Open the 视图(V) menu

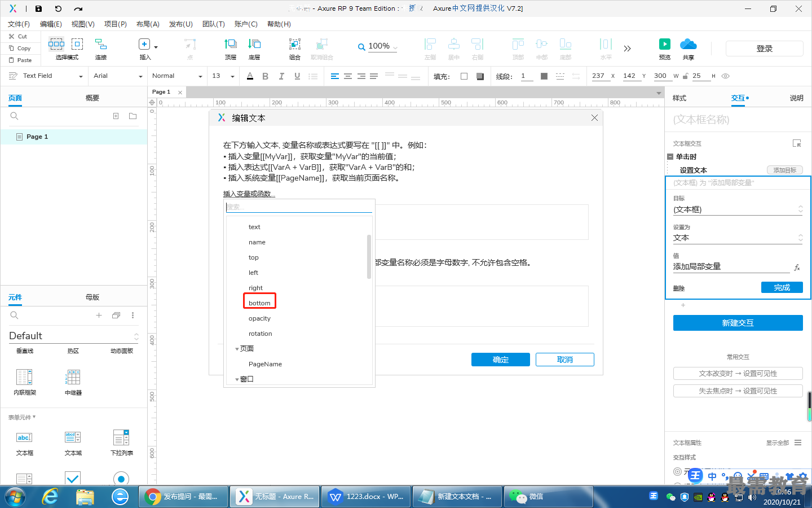[83, 24]
